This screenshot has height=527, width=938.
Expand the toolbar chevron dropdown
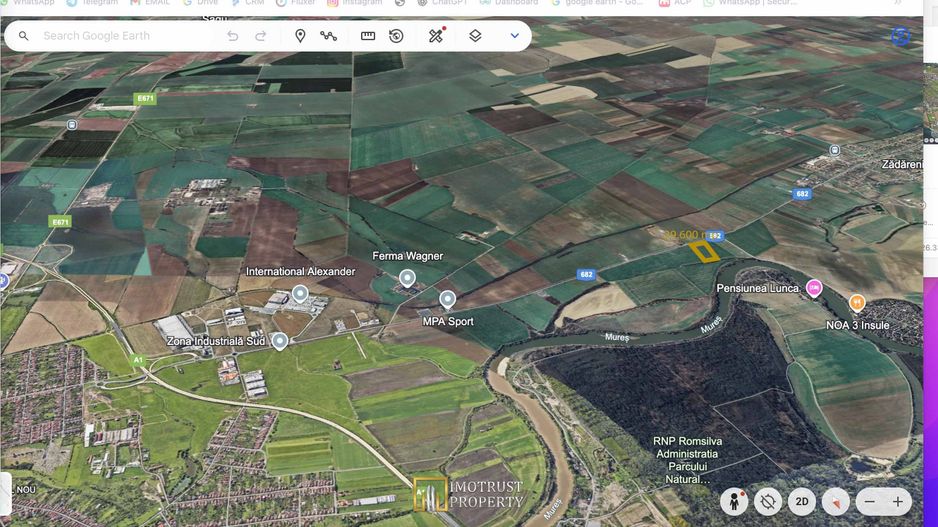pyautogui.click(x=515, y=36)
